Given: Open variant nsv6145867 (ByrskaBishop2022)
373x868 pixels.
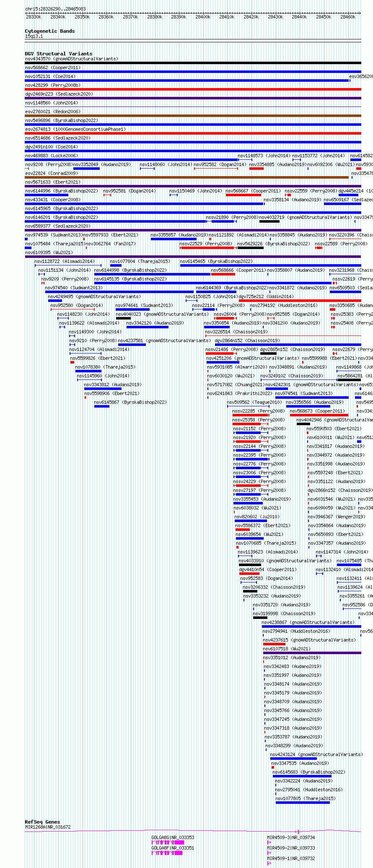Looking at the screenshot, I should (x=130, y=402).
